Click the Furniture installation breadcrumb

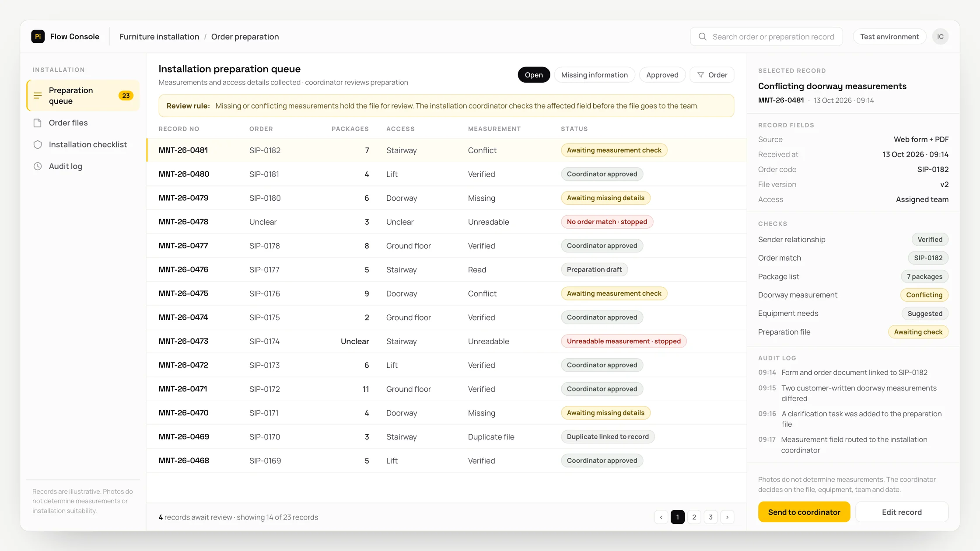tap(159, 37)
